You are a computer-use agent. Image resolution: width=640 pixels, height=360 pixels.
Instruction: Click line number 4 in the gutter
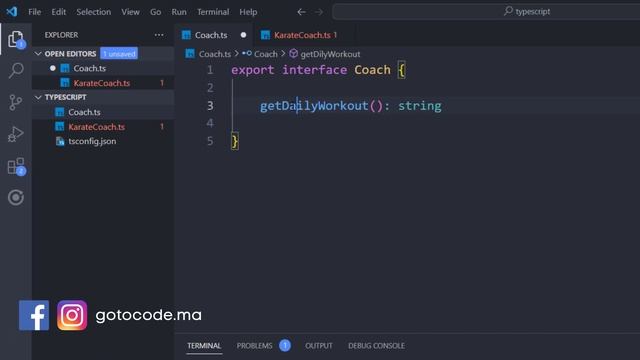210,123
